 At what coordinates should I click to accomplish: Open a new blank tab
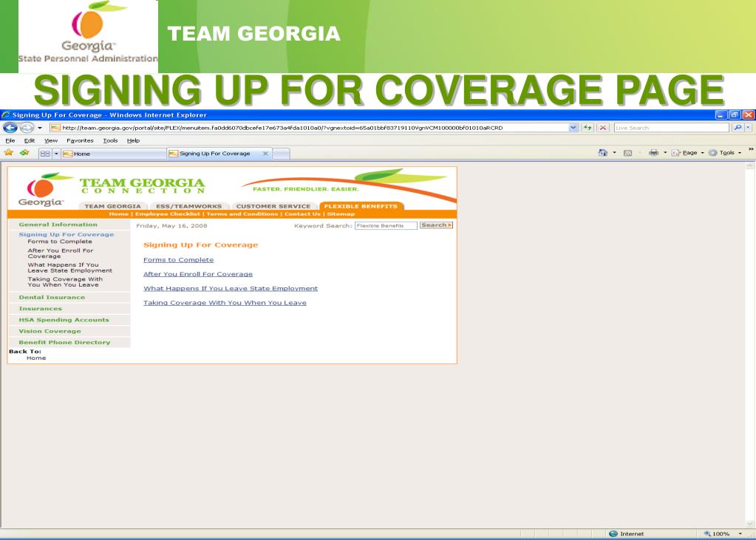tap(281, 154)
